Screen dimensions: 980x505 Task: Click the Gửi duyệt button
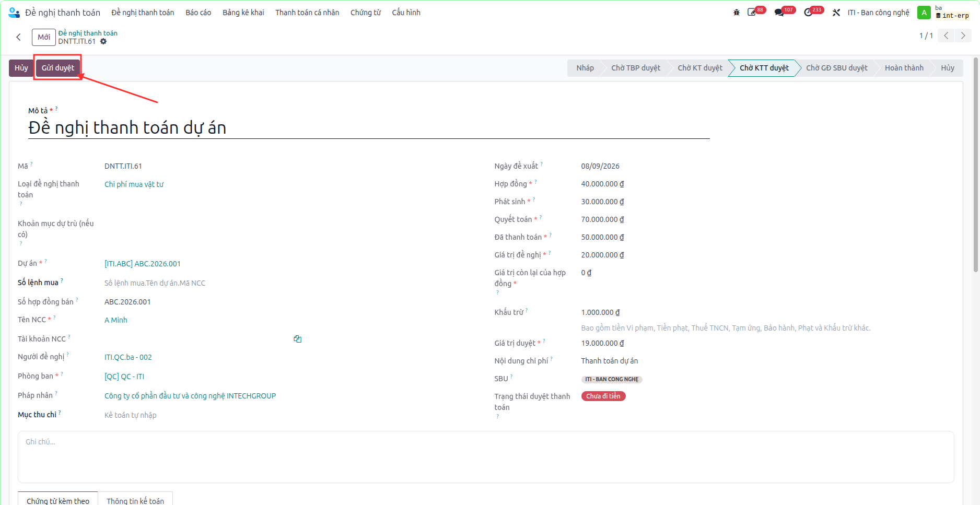(58, 68)
